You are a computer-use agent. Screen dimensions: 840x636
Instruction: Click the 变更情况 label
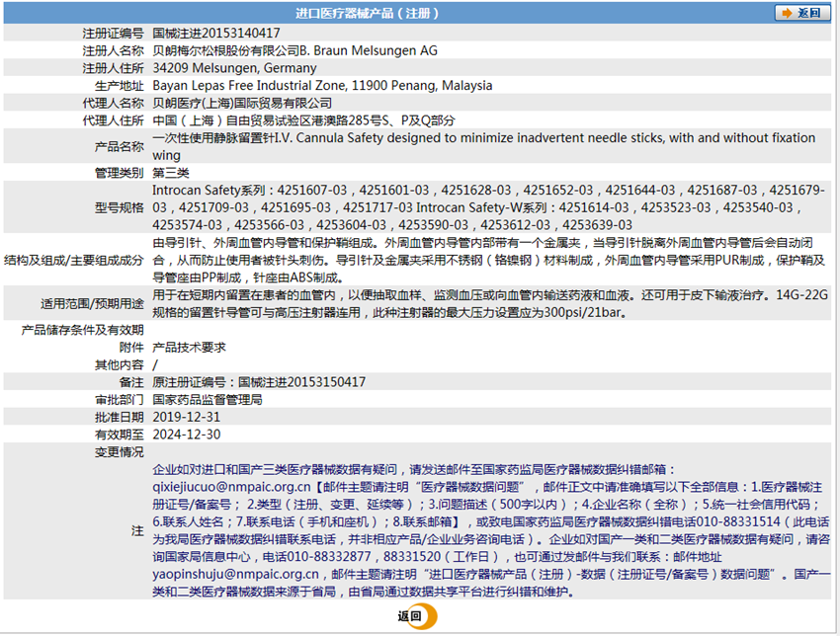tap(120, 452)
